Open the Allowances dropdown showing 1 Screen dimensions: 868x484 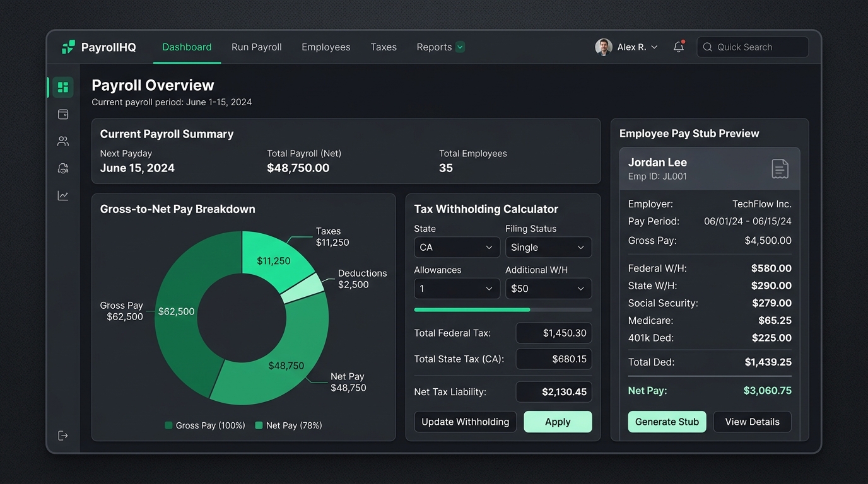(457, 289)
